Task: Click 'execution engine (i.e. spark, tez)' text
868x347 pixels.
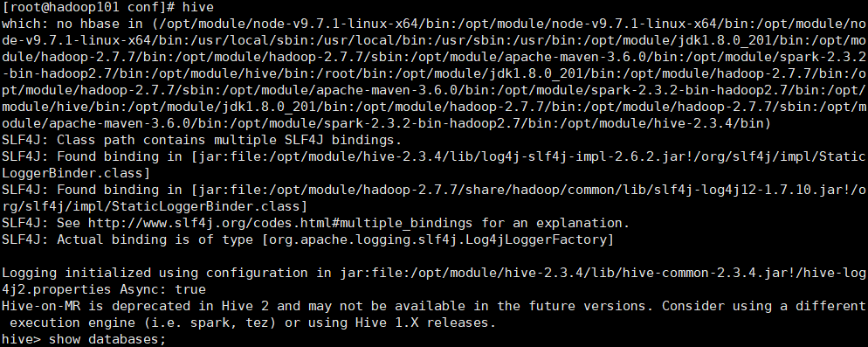Action: pos(143,323)
